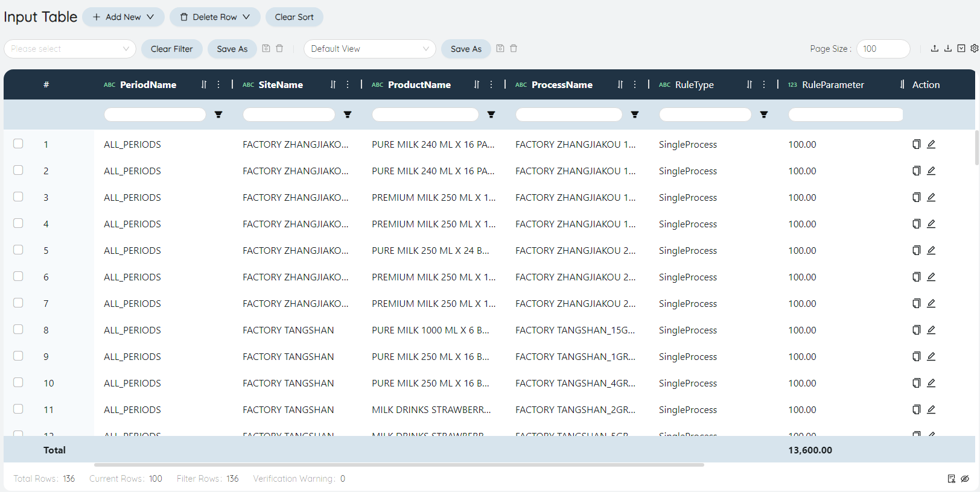
Task: Focus the Page Size input field
Action: click(x=883, y=49)
